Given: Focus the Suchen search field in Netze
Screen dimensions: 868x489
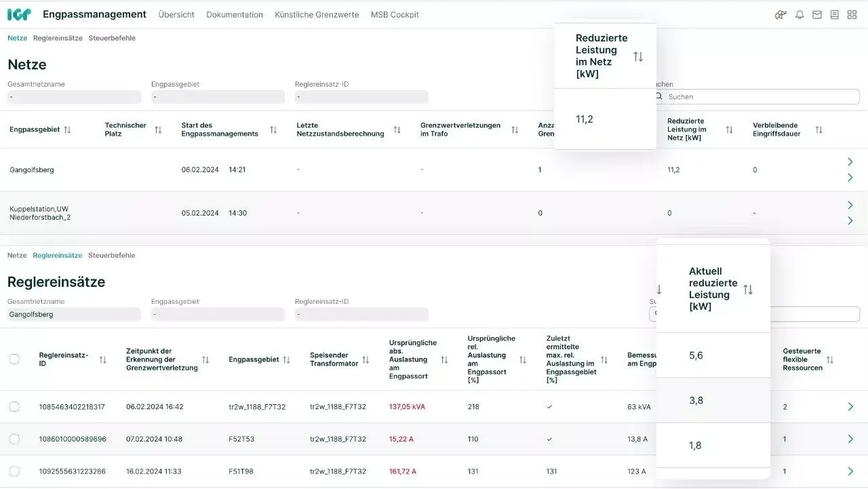Looking at the screenshot, I should pyautogui.click(x=755, y=97).
